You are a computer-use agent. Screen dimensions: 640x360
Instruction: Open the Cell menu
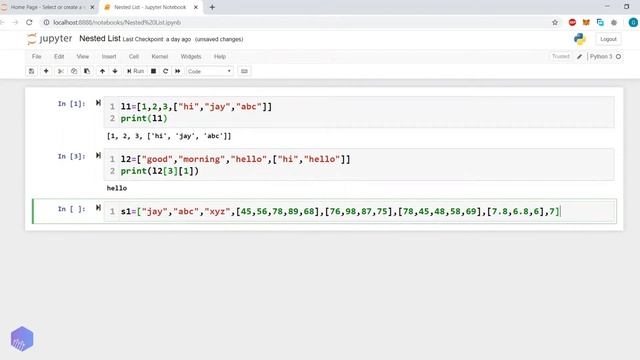click(x=133, y=56)
